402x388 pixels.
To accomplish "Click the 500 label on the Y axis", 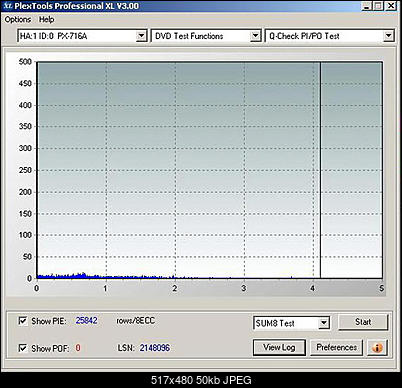I will 25,62.
